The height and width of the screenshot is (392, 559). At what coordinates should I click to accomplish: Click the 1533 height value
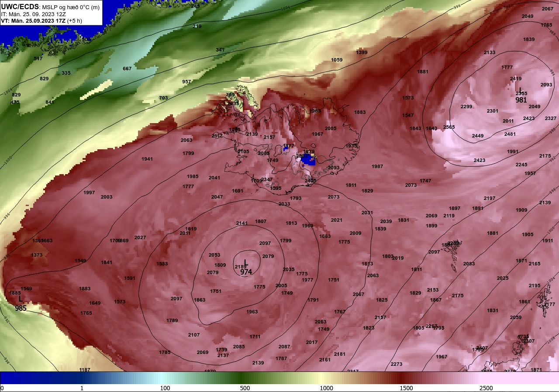[x=162, y=264]
